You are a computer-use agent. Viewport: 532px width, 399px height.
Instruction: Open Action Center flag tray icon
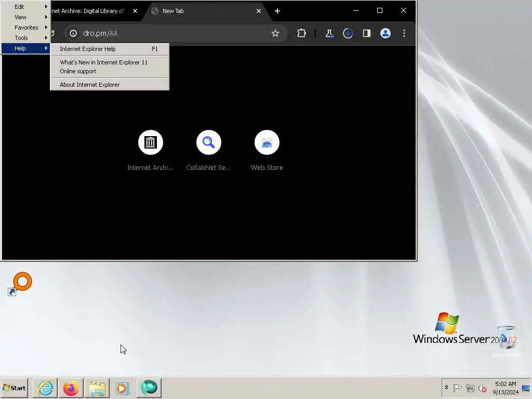point(458,388)
